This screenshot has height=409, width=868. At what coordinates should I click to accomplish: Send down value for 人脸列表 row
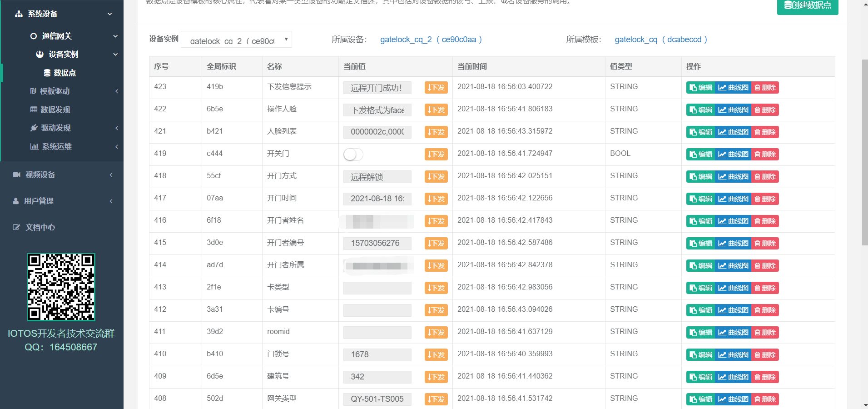[x=436, y=132]
